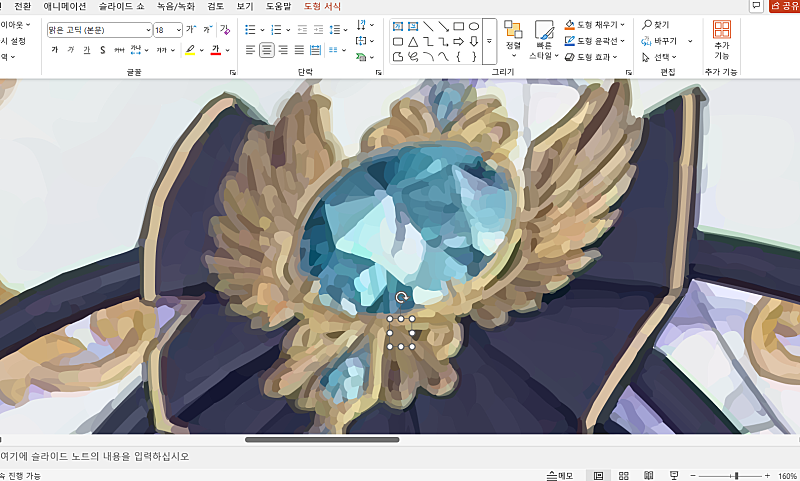Image resolution: width=800 pixels, height=481 pixels.
Task: Clear all formatting icon
Action: (x=225, y=30)
